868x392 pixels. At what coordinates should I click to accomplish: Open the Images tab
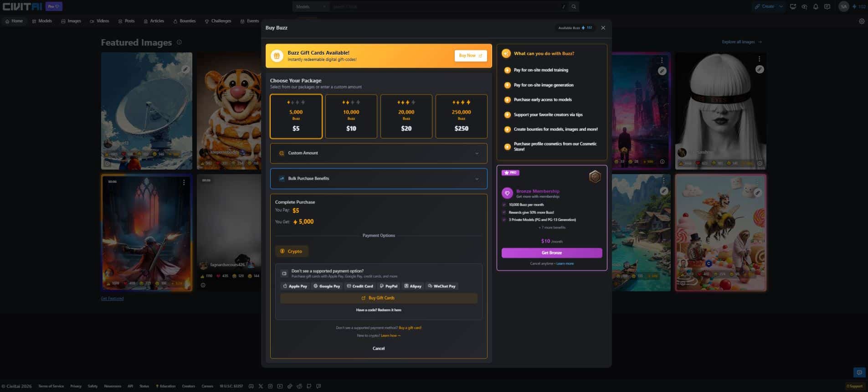[x=71, y=21]
